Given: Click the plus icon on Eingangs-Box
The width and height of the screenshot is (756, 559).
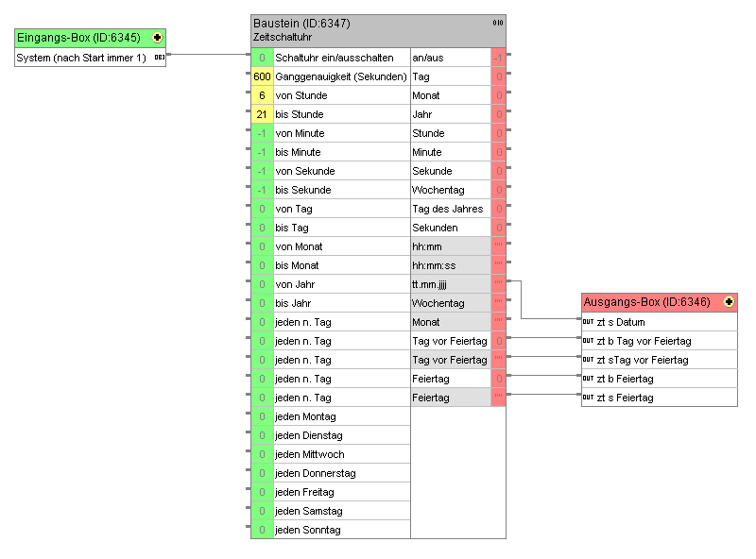Looking at the screenshot, I should pos(157,38).
